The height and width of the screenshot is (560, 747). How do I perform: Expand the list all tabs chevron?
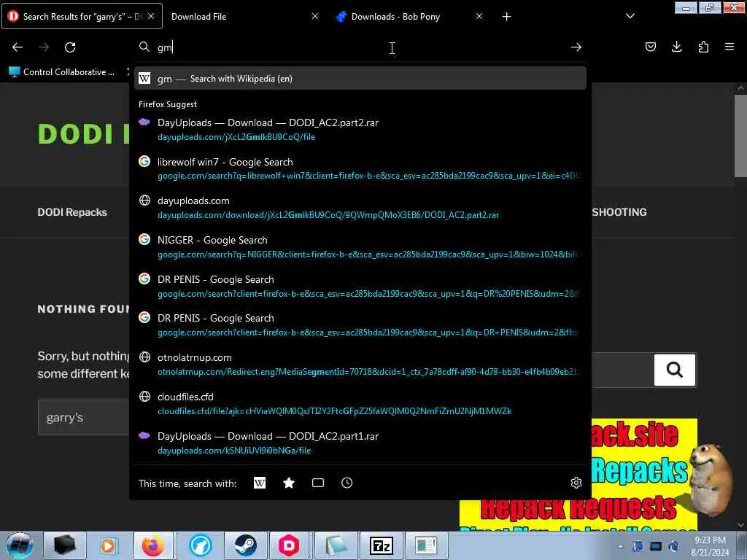[x=630, y=17]
